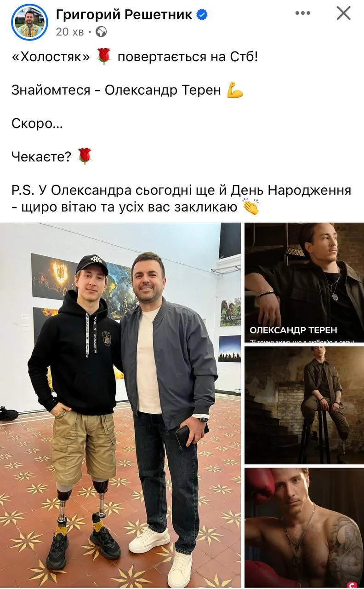This screenshot has height=589, width=364.
Task: Open the thumbnail of man on stool
Action: coord(304,405)
